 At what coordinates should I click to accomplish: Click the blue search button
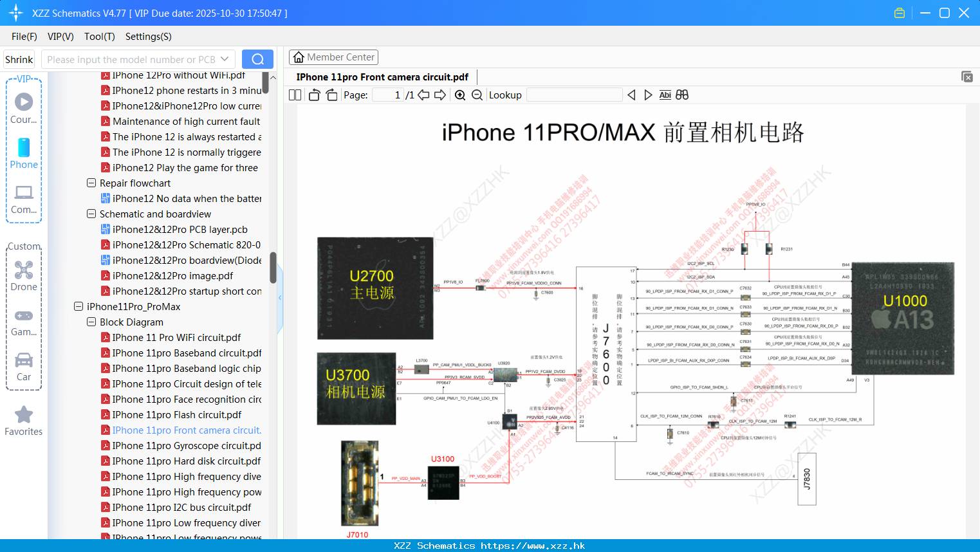pos(257,59)
